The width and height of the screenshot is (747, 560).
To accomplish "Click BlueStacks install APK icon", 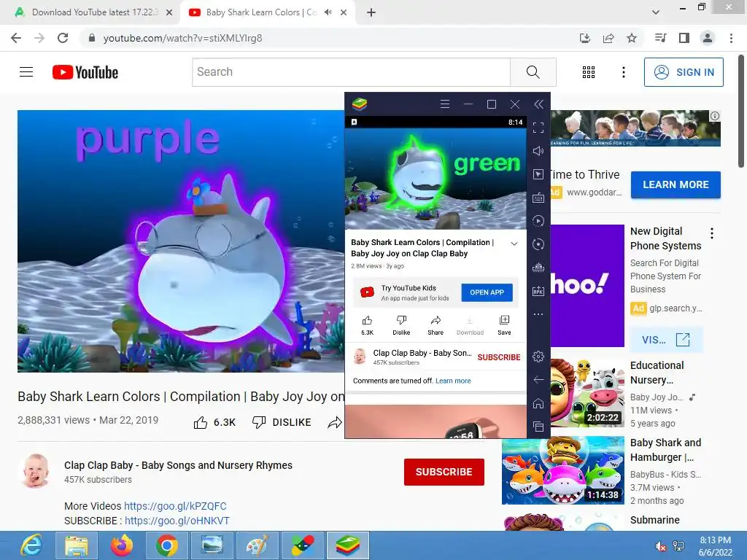I will click(538, 291).
